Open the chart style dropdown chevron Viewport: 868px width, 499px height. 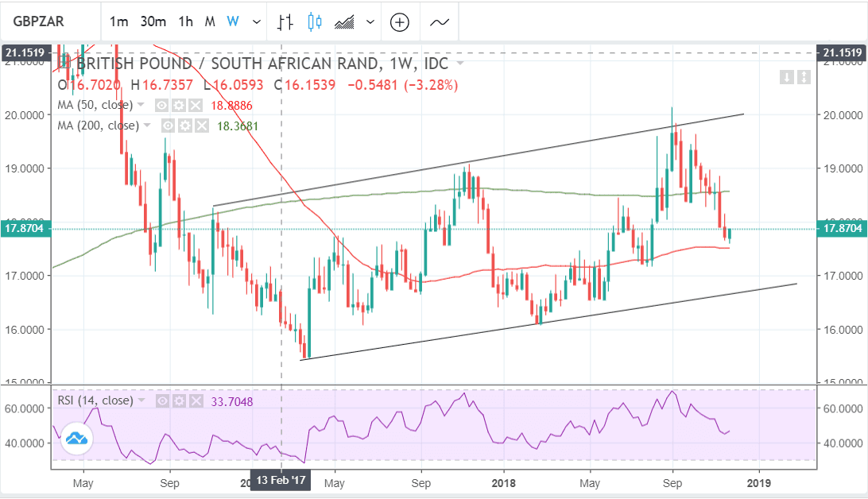[370, 22]
